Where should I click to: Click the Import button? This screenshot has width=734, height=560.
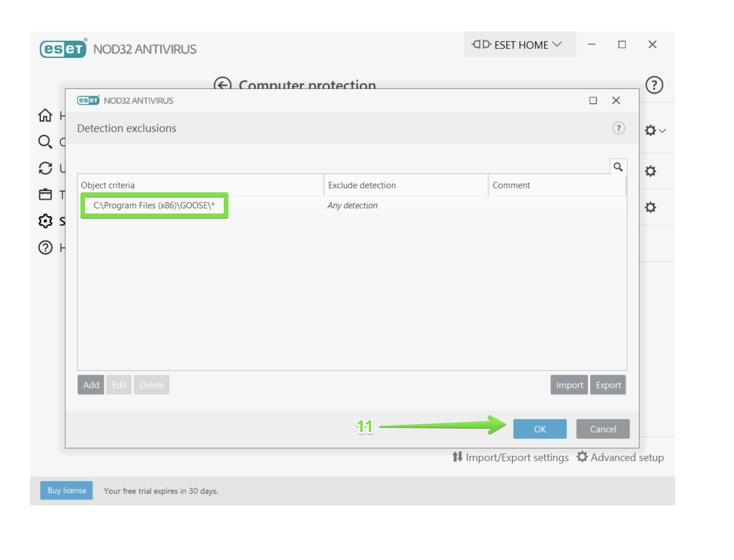coord(569,385)
